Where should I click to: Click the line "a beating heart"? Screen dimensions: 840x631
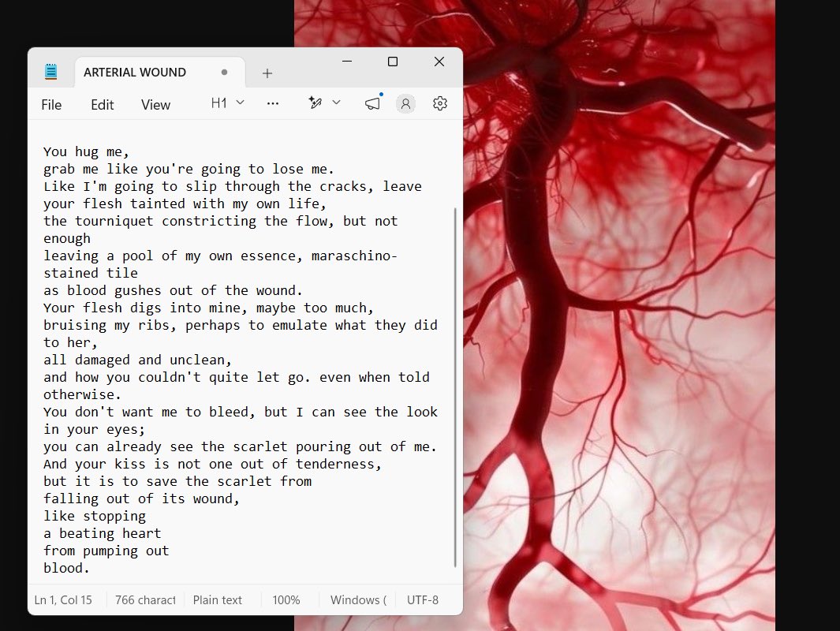coord(103,533)
